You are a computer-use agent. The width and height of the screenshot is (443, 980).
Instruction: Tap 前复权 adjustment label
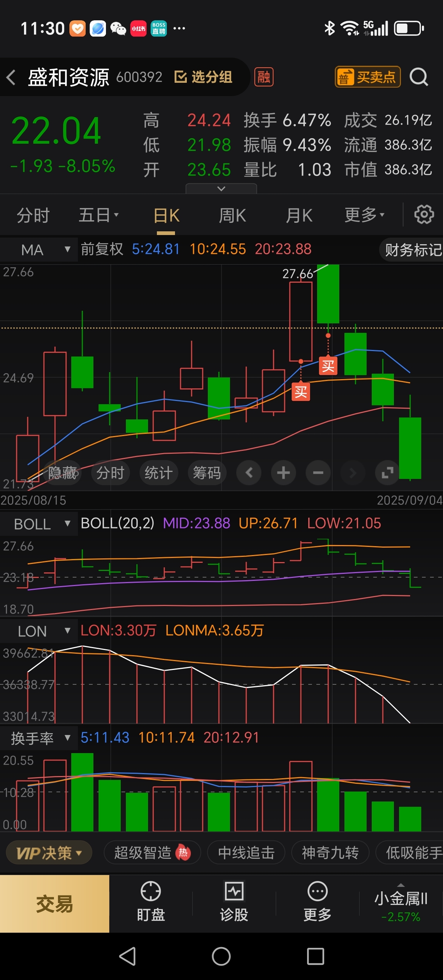102,249
